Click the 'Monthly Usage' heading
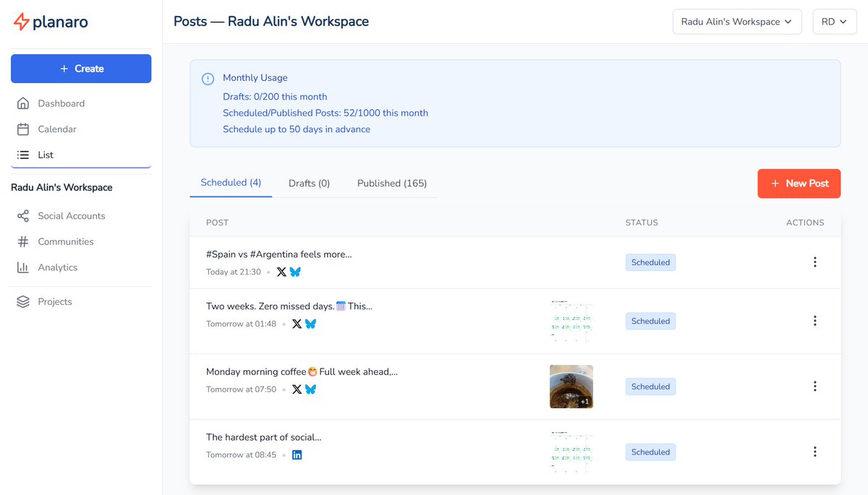The width and height of the screenshot is (868, 495). click(x=255, y=78)
